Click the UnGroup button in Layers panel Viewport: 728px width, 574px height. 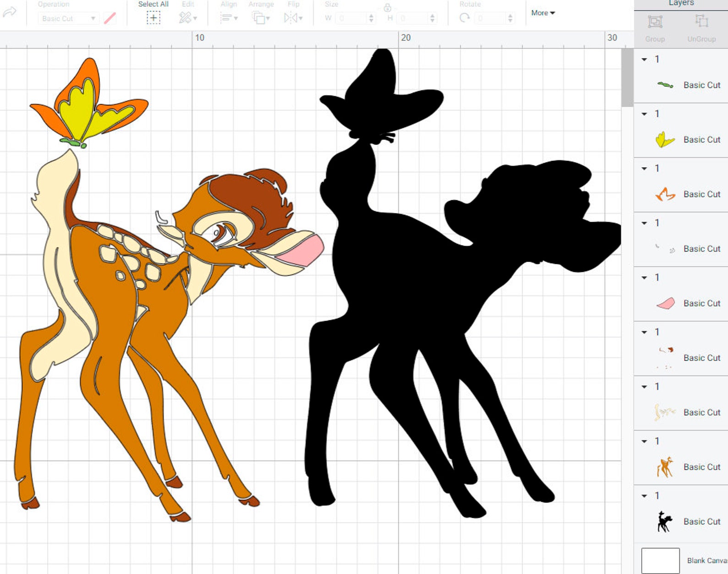point(701,28)
